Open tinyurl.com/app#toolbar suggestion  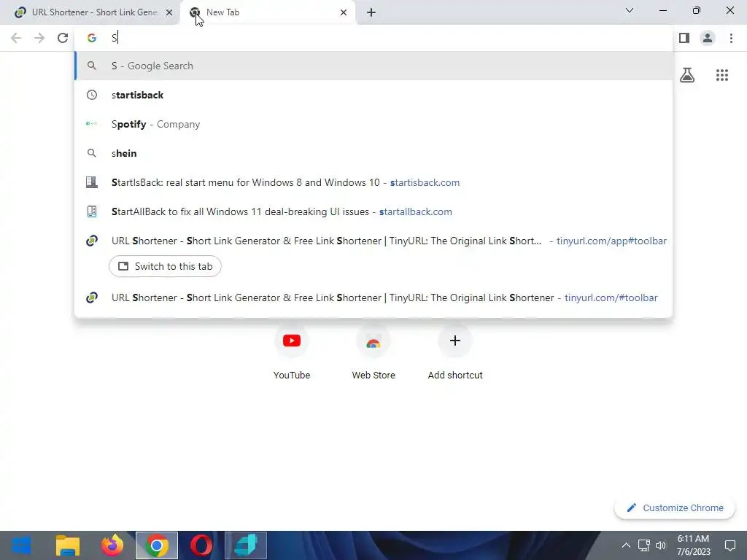[x=373, y=241]
